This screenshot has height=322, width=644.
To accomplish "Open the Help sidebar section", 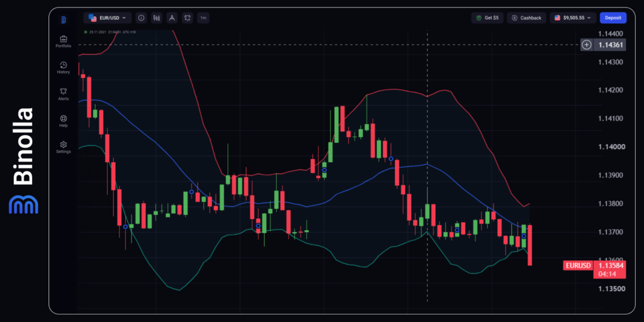I will [64, 121].
